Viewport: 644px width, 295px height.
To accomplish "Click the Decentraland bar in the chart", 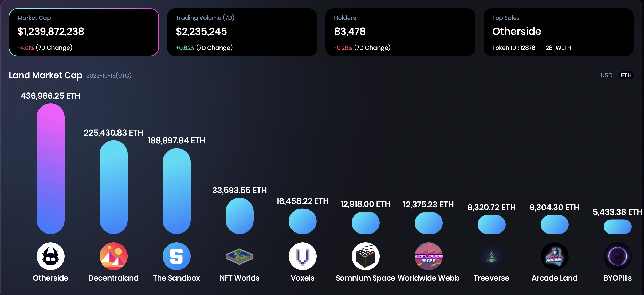I will pyautogui.click(x=114, y=187).
